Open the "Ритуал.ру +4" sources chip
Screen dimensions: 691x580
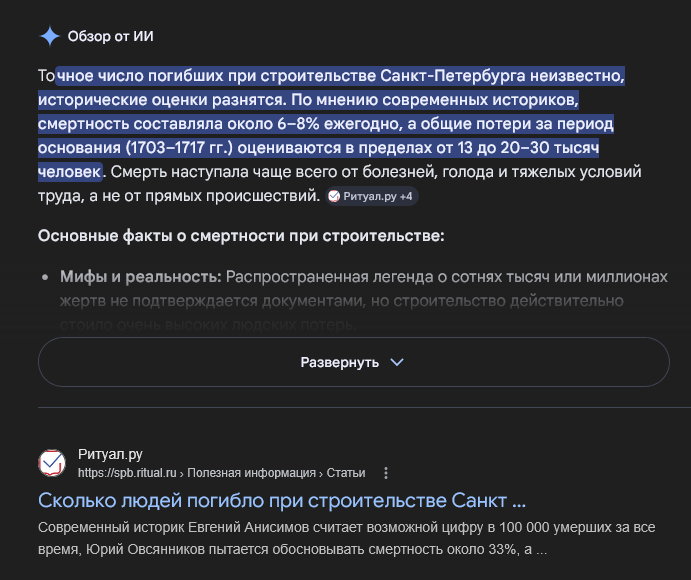point(371,197)
